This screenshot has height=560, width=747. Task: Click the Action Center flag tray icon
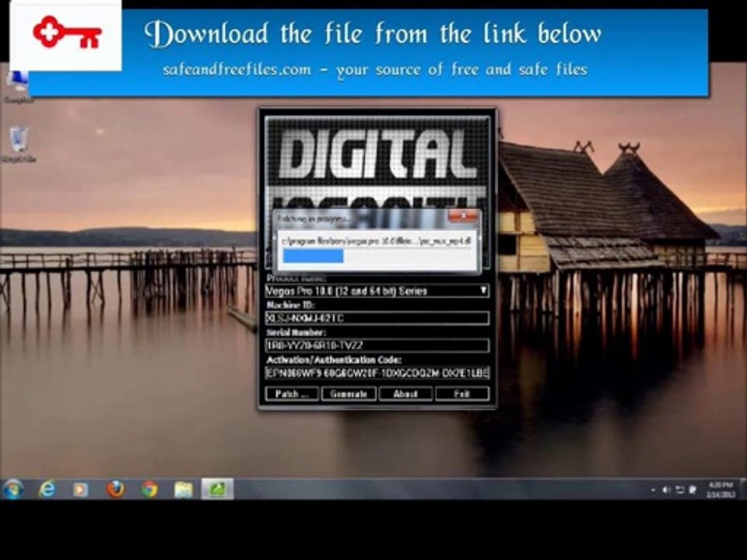(x=693, y=490)
